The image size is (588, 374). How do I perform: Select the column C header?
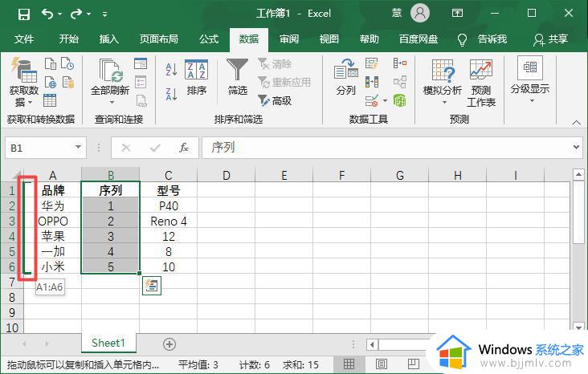pos(169,176)
